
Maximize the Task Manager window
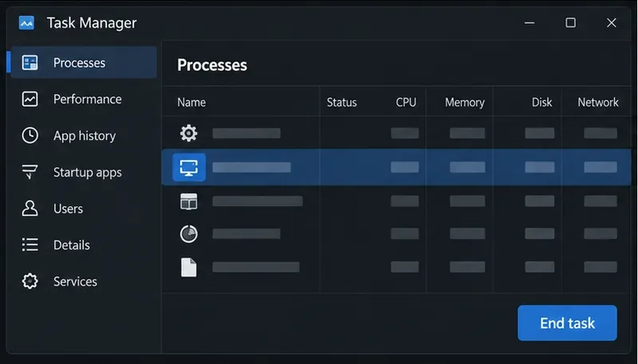570,23
